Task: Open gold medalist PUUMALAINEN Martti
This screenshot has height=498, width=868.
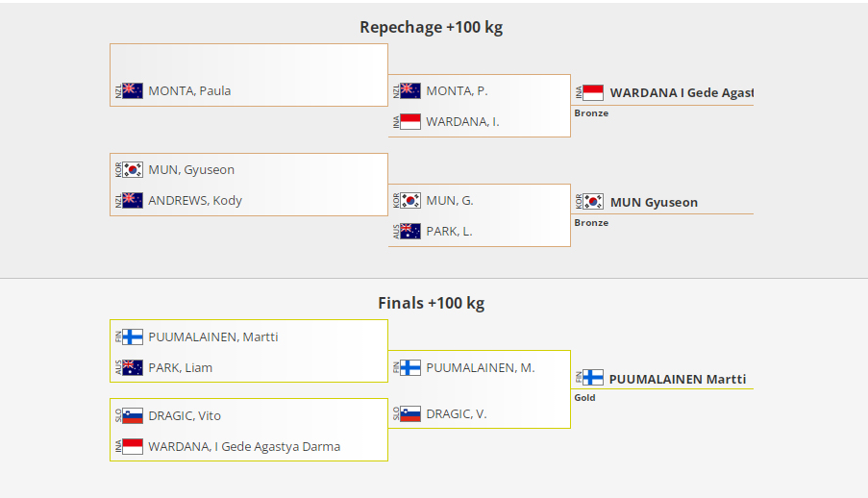Action: pyautogui.click(x=677, y=380)
